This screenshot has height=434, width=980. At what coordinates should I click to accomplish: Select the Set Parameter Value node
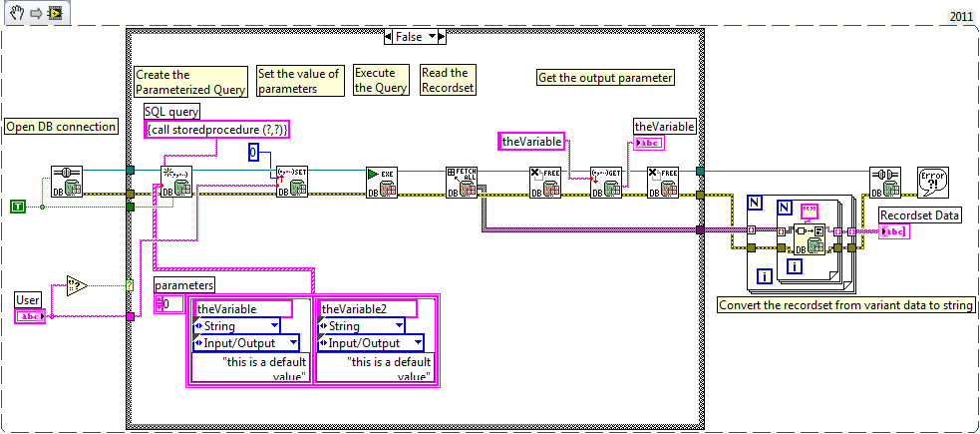[x=292, y=183]
